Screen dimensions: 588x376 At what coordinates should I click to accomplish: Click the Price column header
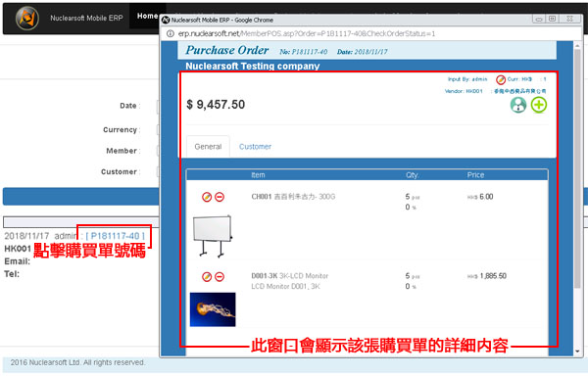(x=475, y=175)
